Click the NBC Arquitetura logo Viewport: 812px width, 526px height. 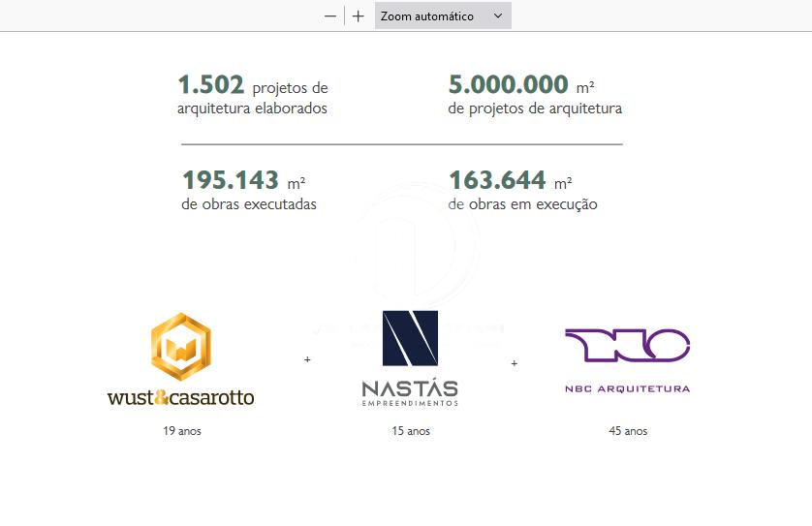pyautogui.click(x=628, y=361)
